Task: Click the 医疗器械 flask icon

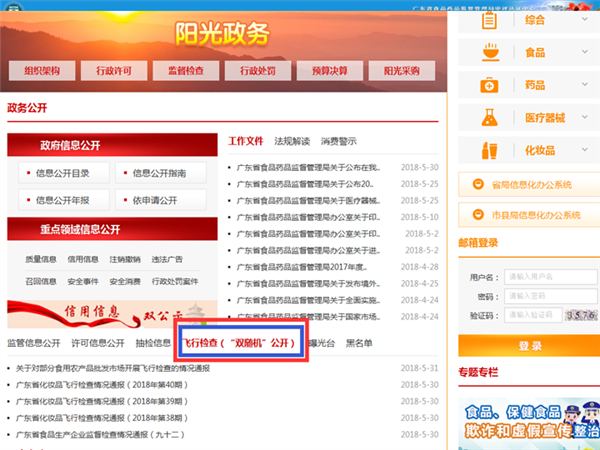Action: [x=489, y=118]
